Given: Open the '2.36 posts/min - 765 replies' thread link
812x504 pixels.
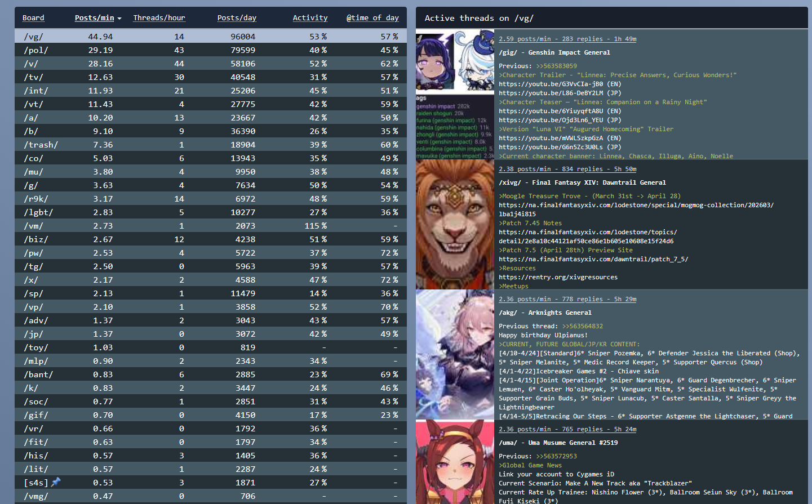Looking at the screenshot, I should (567, 429).
